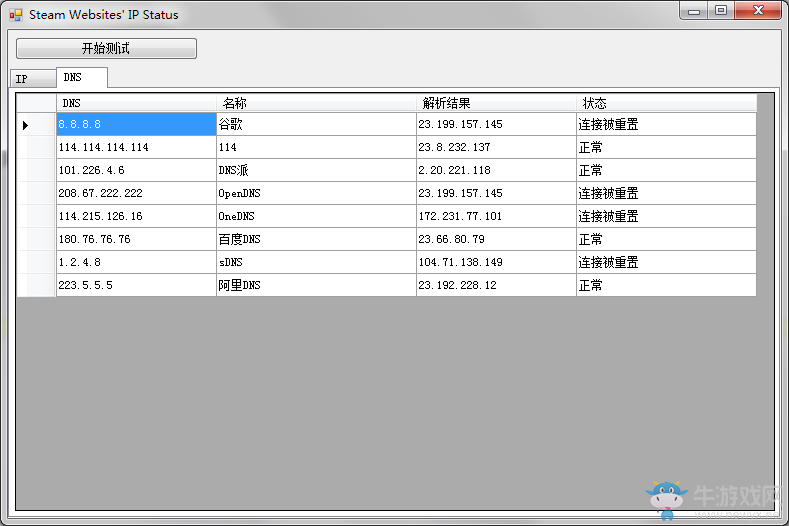Maximize the Steam Websites' IP Status window

coord(721,11)
